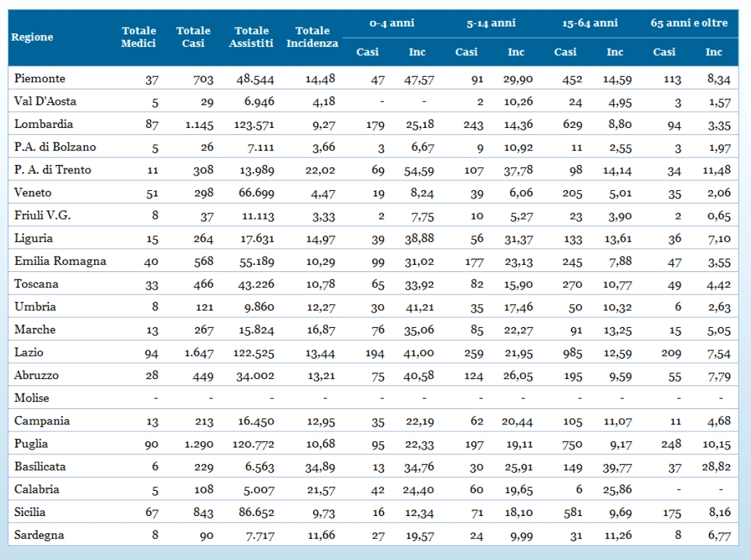This screenshot has height=560, width=751.
Task: Click Puglia 65+ cases value 248
Action: coord(671,445)
